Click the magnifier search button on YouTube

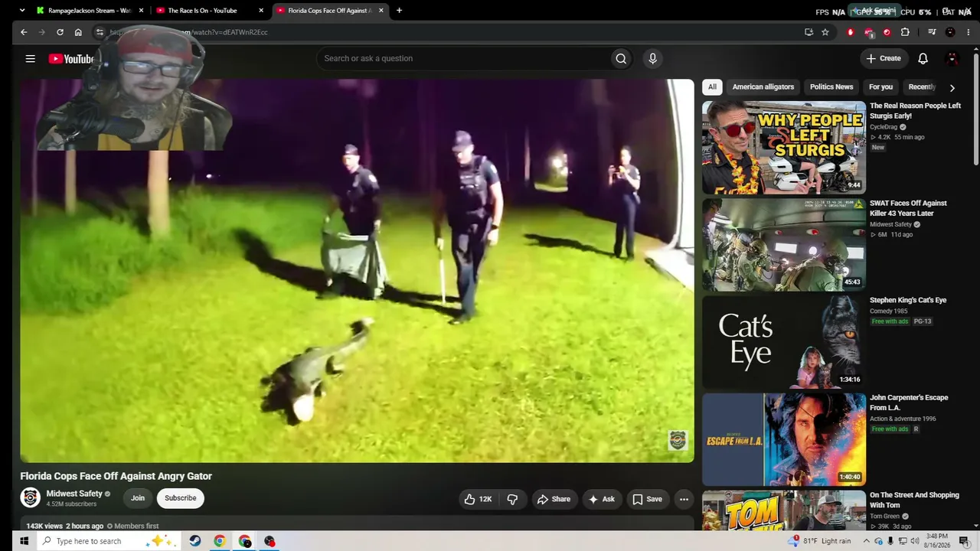tap(621, 58)
